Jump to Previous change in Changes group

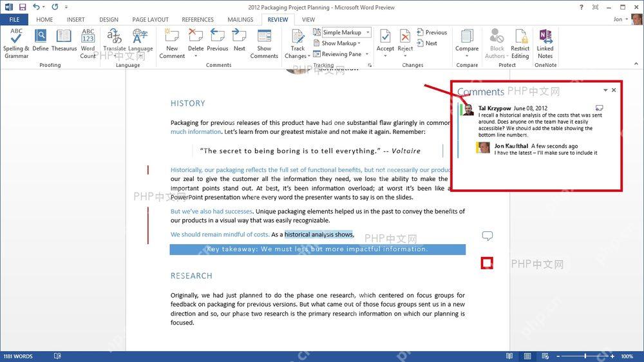pyautogui.click(x=431, y=32)
